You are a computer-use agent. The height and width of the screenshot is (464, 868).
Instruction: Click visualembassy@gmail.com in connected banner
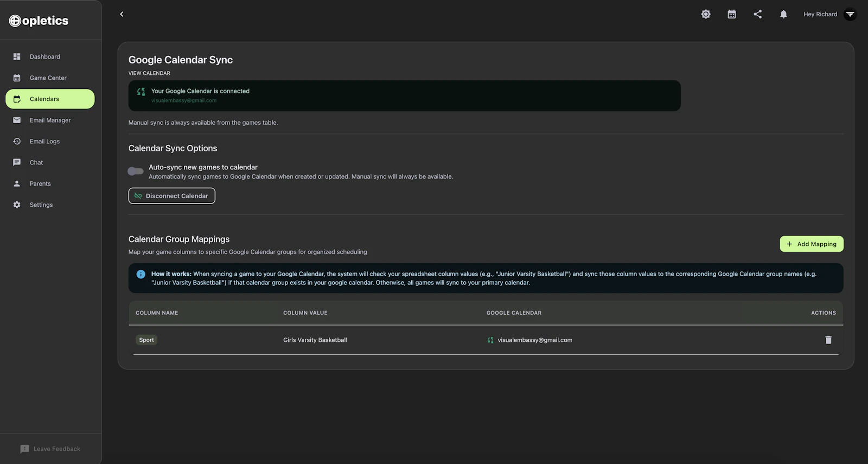(184, 100)
